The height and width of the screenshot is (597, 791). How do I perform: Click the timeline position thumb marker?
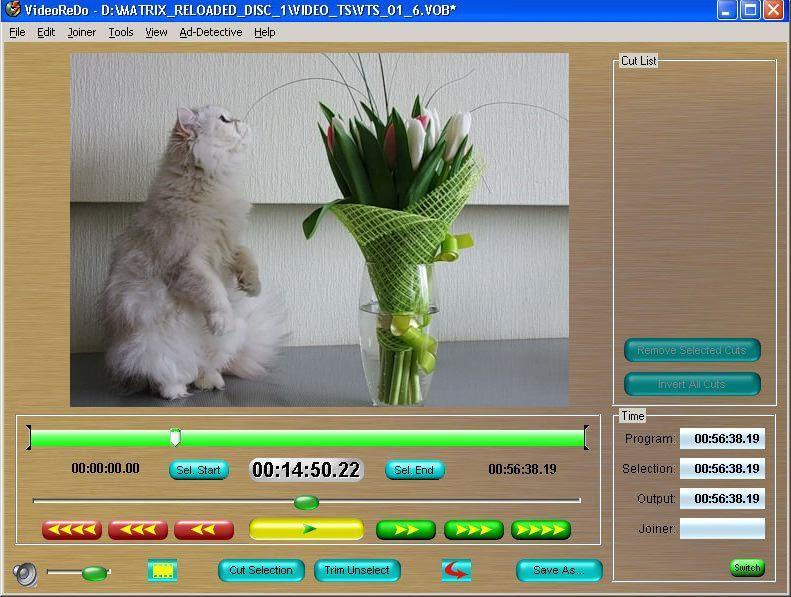coord(175,437)
